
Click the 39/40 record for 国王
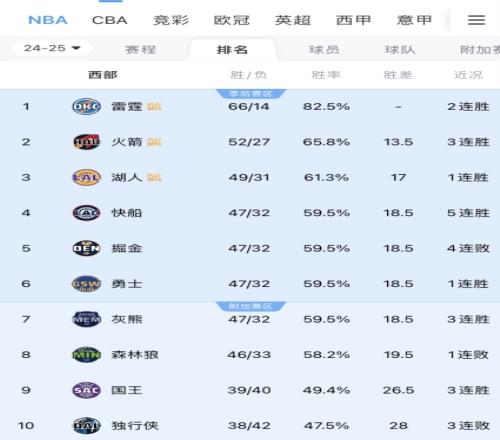pos(249,390)
